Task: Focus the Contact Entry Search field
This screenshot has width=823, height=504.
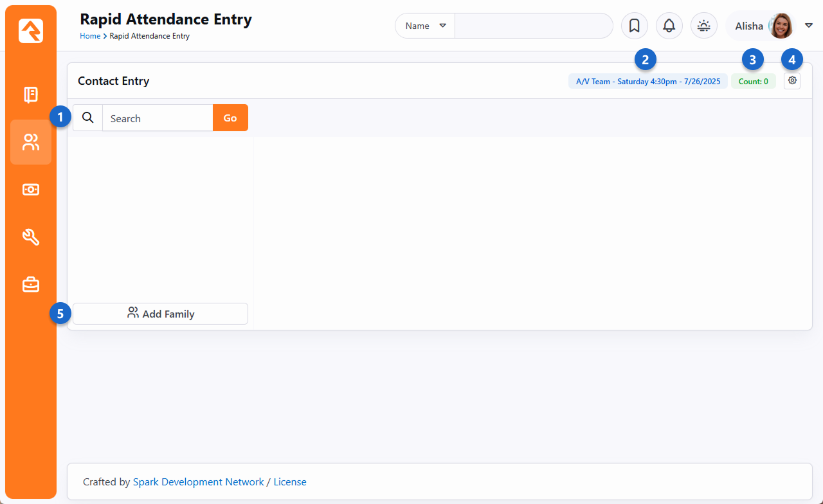Action: point(158,118)
